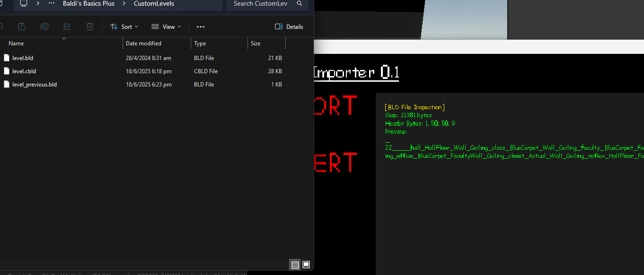The width and height of the screenshot is (644, 275).
Task: Click the Share icon
Action: [x=67, y=26]
